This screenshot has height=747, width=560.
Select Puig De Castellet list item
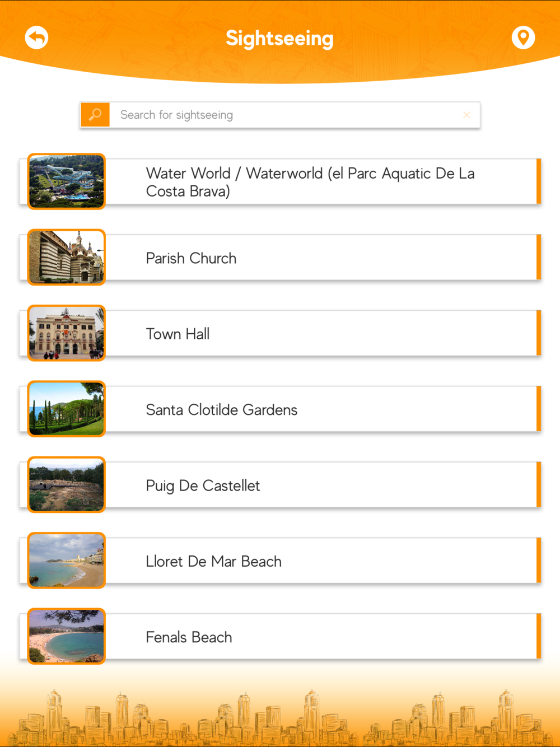click(x=280, y=485)
